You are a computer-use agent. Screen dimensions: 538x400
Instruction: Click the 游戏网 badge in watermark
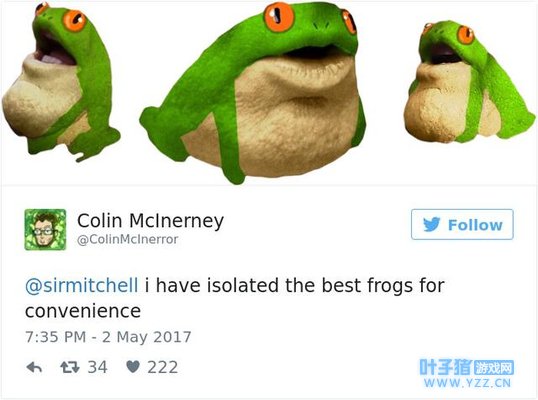(x=493, y=368)
